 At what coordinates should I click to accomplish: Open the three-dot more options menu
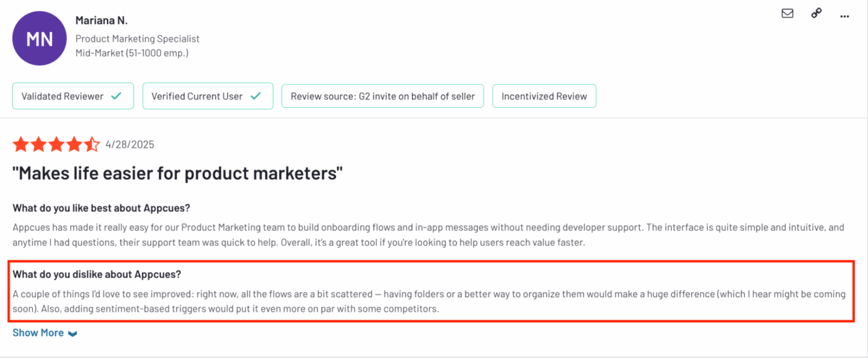tap(844, 16)
